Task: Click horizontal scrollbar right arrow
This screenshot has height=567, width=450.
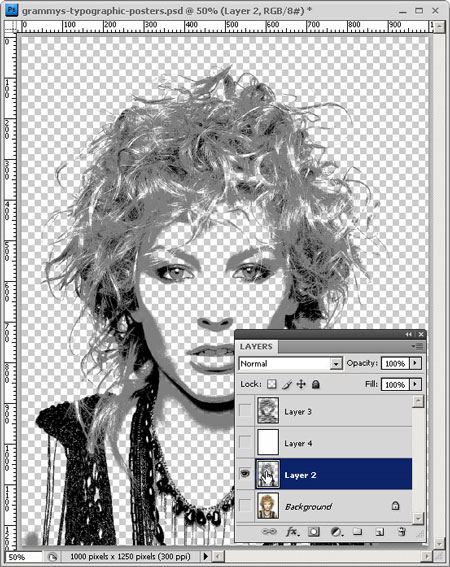Action: coord(428,557)
